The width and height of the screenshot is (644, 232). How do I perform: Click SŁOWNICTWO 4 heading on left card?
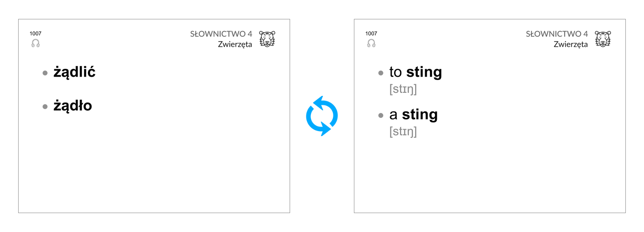[x=221, y=34]
